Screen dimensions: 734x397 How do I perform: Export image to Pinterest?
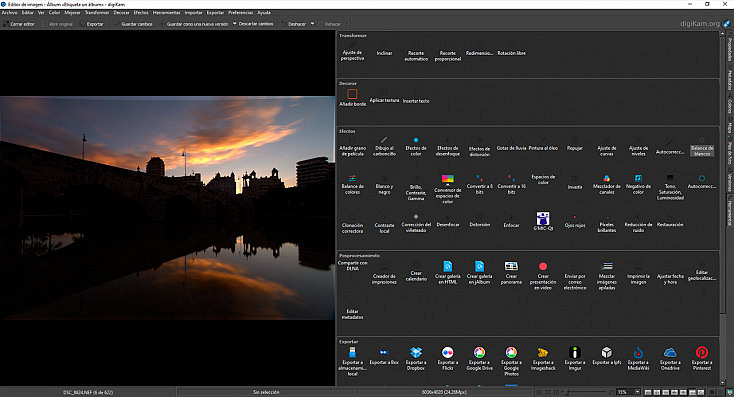(702, 359)
